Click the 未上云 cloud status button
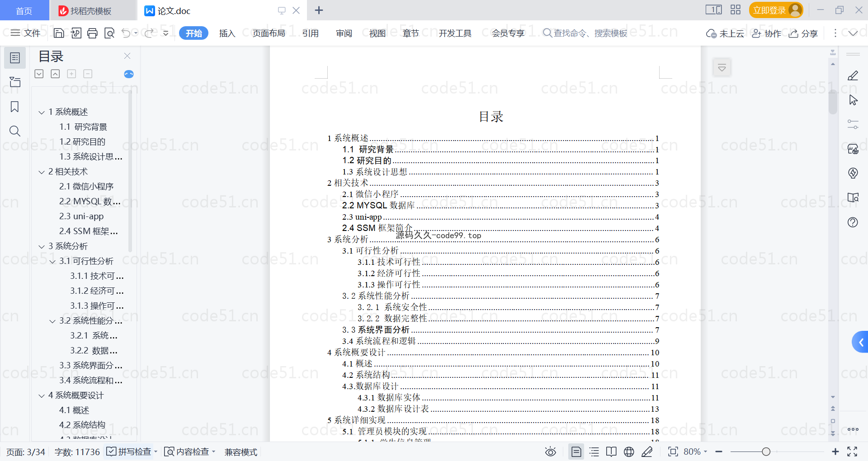The image size is (868, 461). (725, 33)
